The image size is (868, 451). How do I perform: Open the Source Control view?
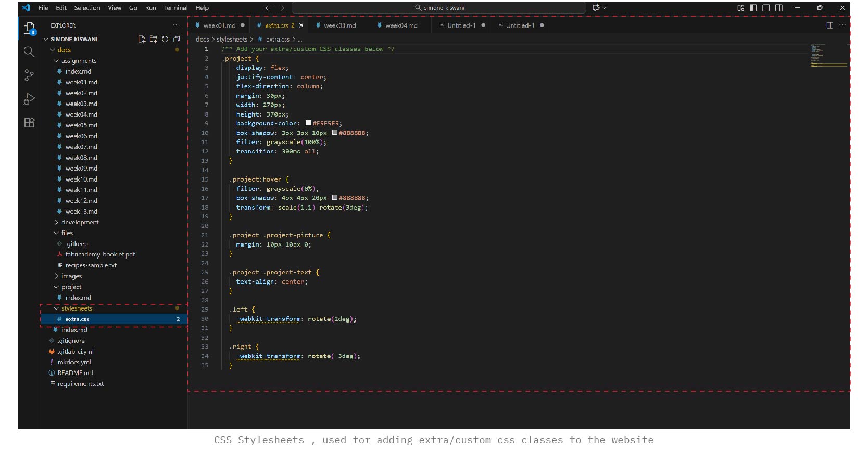point(29,75)
